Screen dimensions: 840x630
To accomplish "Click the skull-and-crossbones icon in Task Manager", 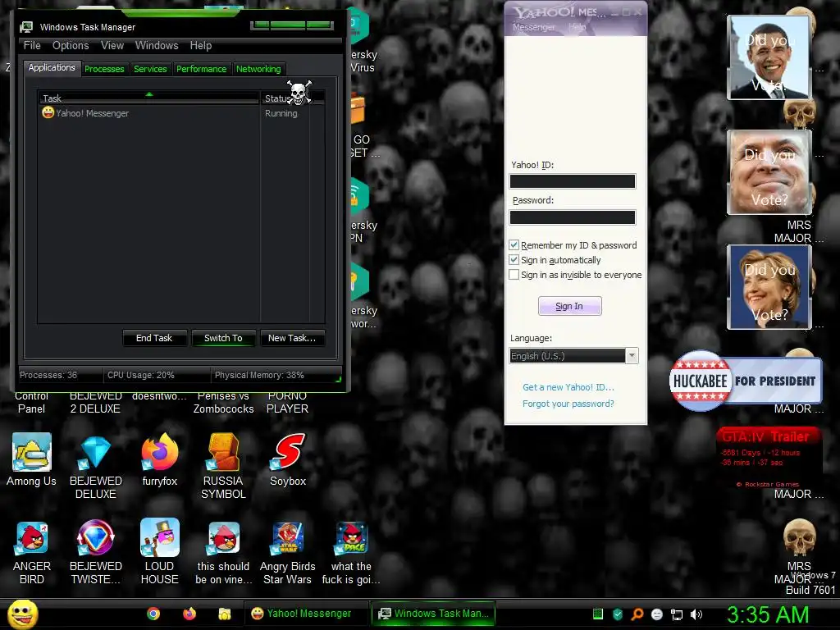I will click(x=299, y=92).
